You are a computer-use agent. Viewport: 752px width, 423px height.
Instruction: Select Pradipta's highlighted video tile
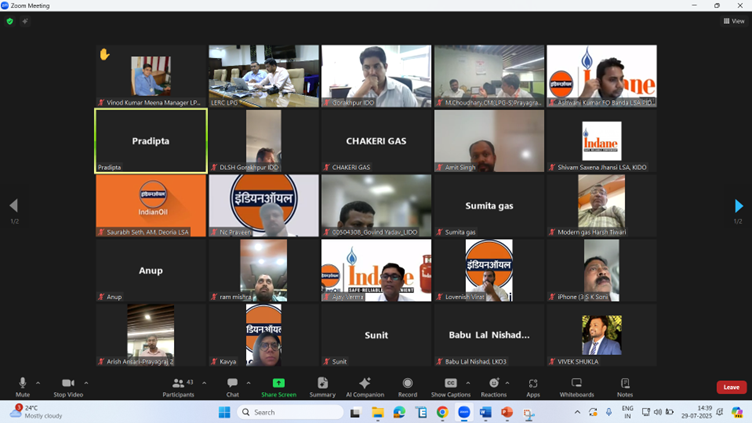[x=151, y=141]
